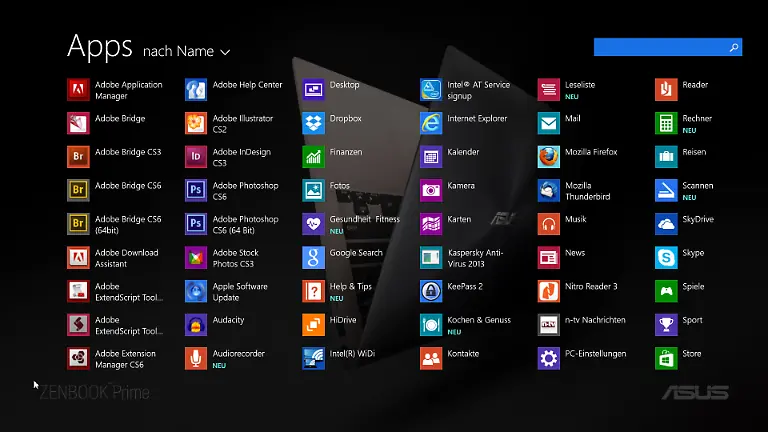Launch Mozilla Thunderbird mail client
Viewport: 768px width, 432px height.
click(549, 191)
